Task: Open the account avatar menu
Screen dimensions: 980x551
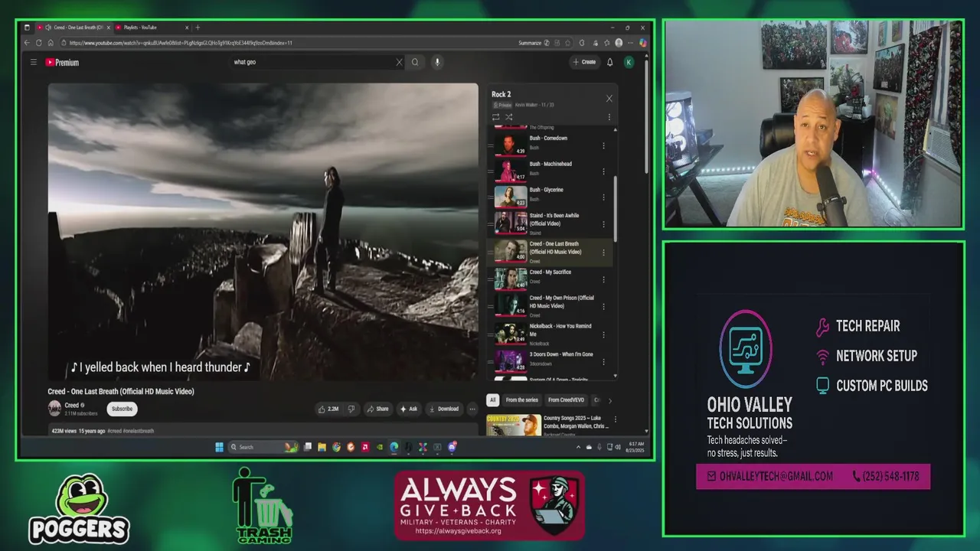Action: [x=629, y=62]
